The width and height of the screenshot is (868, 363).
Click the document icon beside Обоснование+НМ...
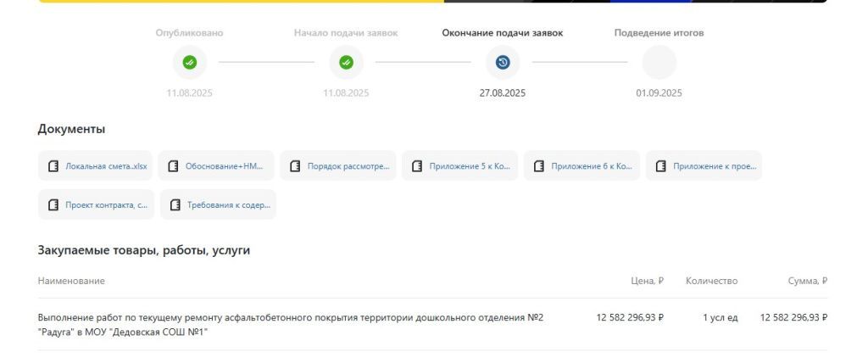point(174,166)
